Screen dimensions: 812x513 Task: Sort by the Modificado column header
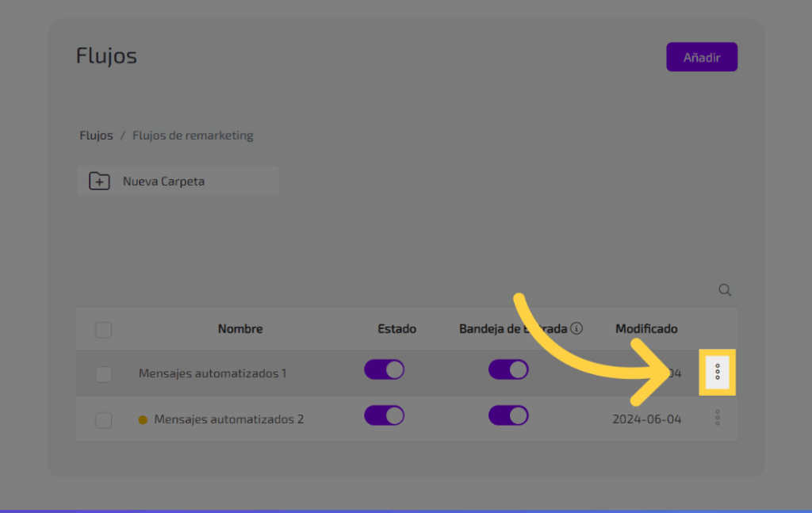[x=646, y=328]
